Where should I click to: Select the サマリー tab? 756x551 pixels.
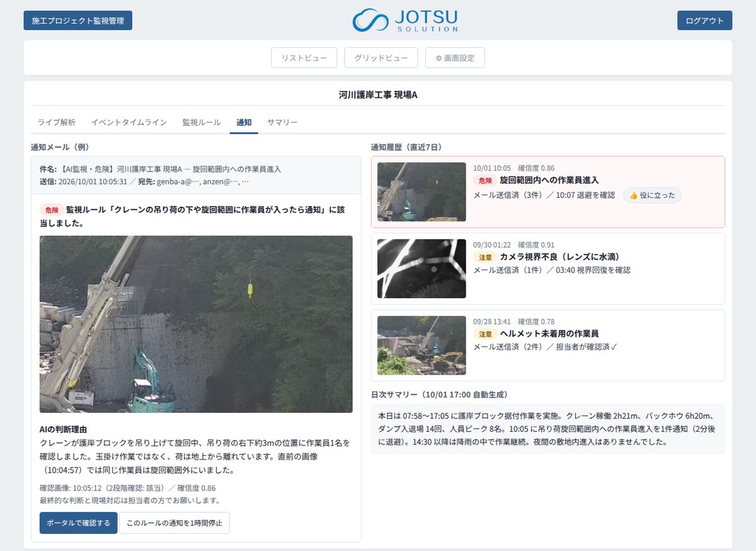[282, 122]
